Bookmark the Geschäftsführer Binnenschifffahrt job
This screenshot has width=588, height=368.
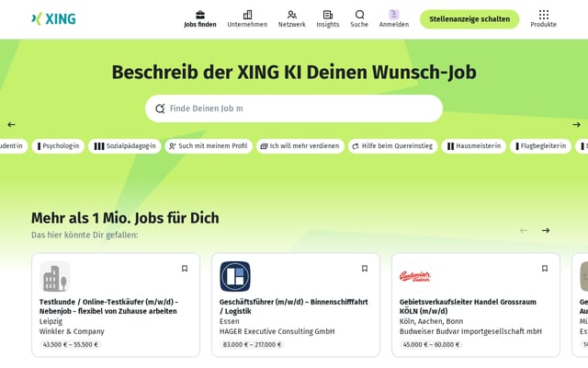[365, 269]
